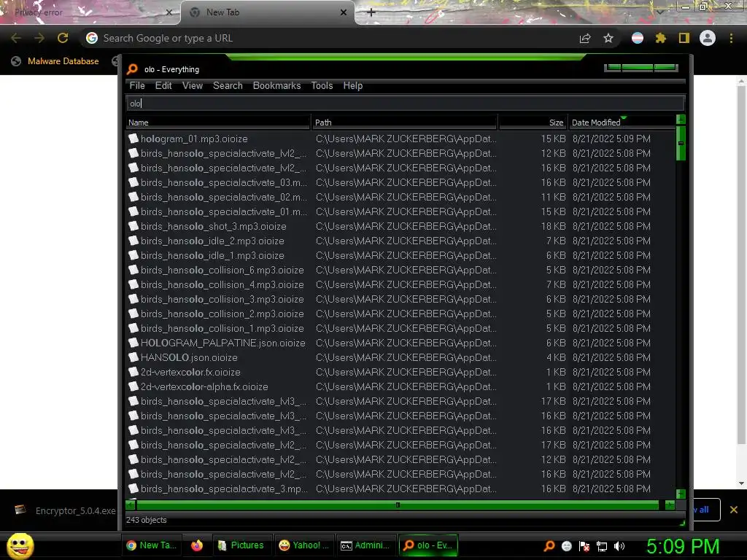The width and height of the screenshot is (747, 560).
Task: Click the green horizontal scrollbar thumb
Action: 398,505
